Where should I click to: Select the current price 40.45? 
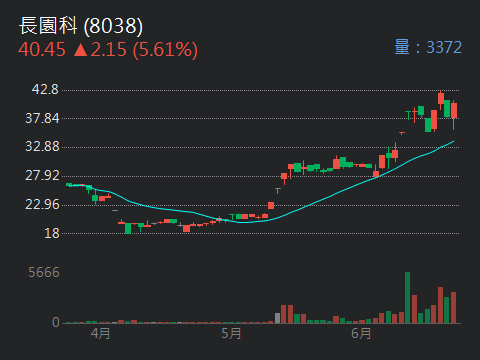click(42, 50)
